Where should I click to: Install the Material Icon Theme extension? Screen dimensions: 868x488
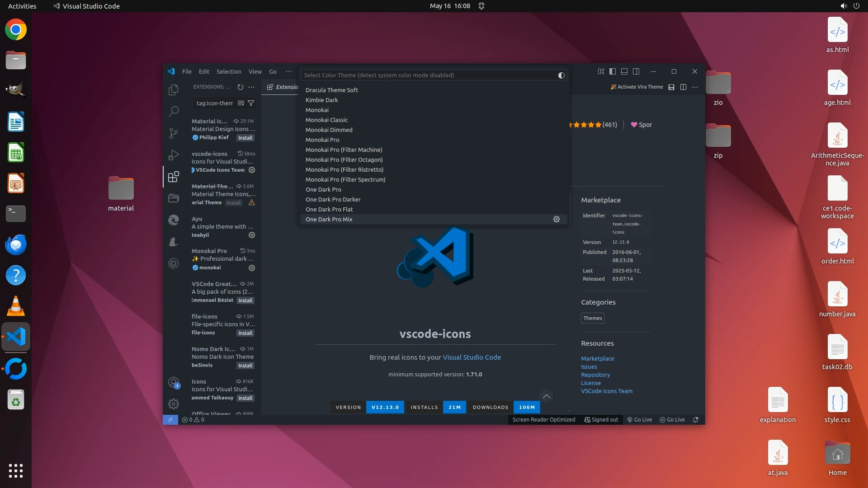click(x=245, y=138)
